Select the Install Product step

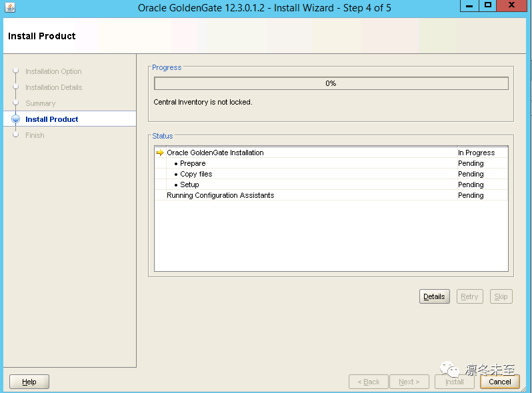click(x=51, y=119)
